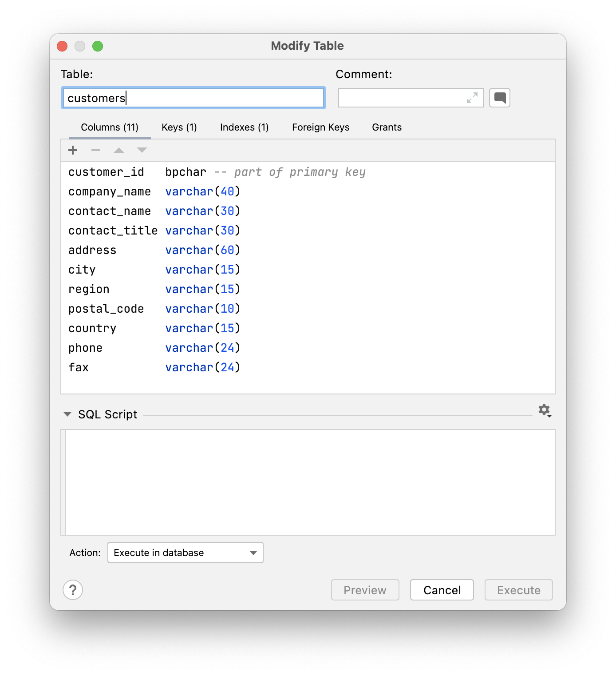Zoom the window with the green button
The height and width of the screenshot is (676, 616).
click(x=98, y=46)
